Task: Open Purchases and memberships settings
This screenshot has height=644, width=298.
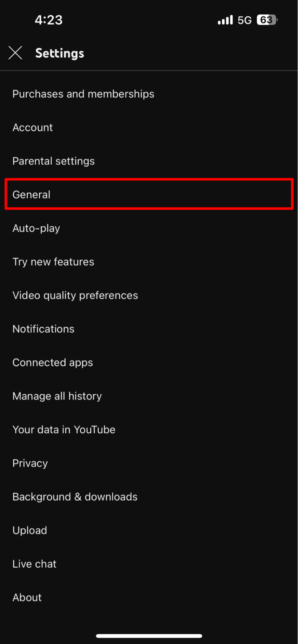Action: click(x=83, y=94)
